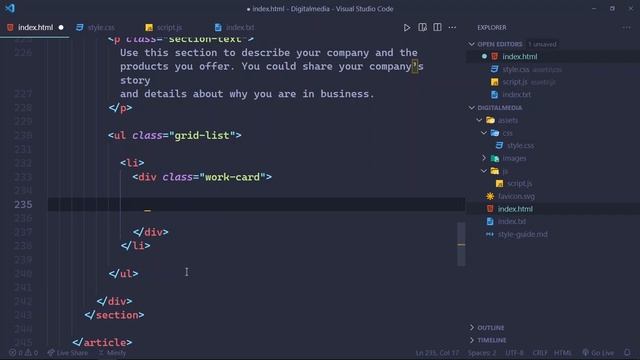
Task: Open script.js under the js folder
Action: point(519,183)
